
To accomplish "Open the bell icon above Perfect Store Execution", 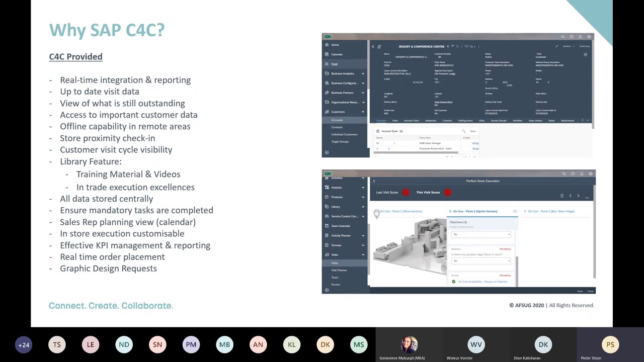I will (582, 173).
